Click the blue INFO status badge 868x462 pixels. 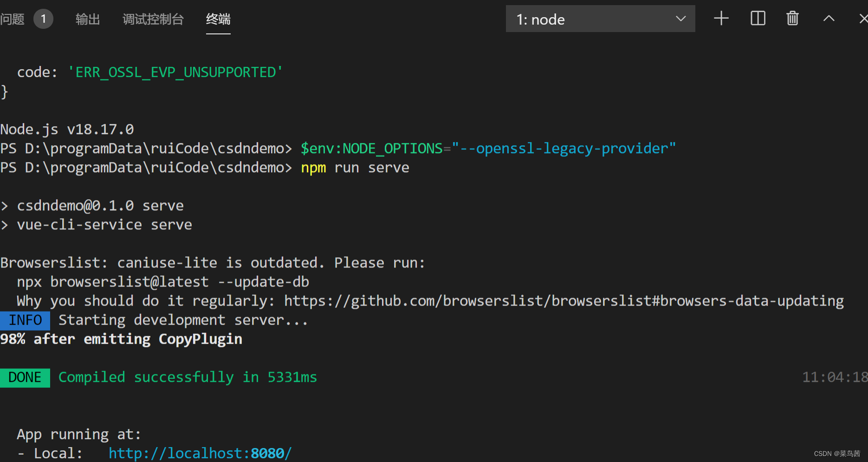point(25,320)
